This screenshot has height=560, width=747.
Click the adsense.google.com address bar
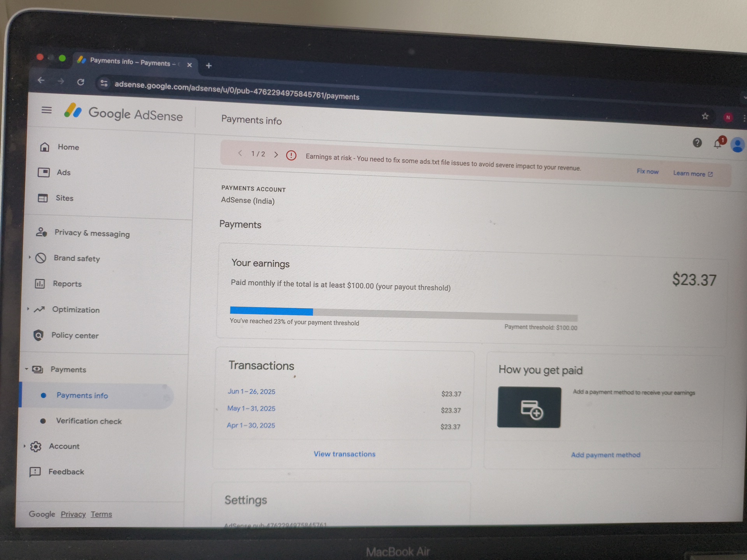click(x=237, y=90)
